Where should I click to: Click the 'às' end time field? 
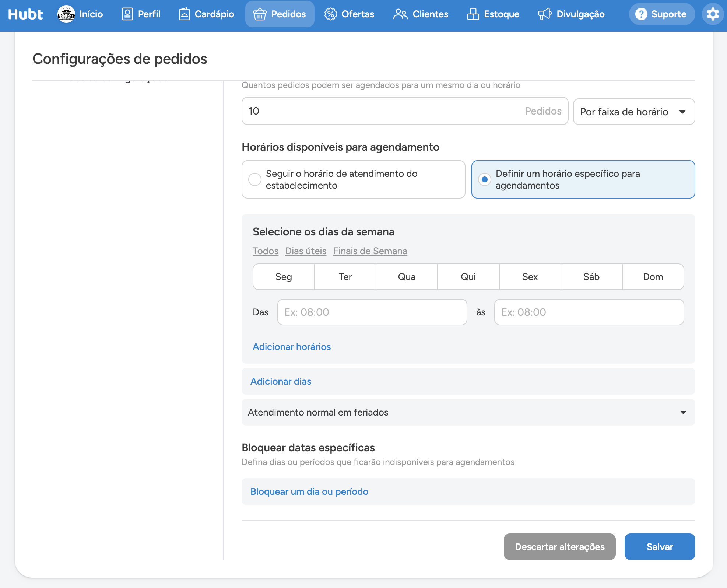(589, 312)
